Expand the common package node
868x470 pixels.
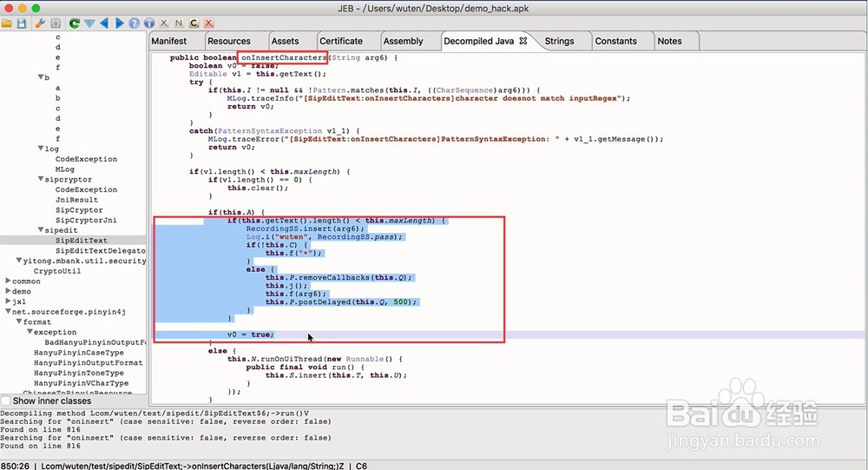point(9,281)
